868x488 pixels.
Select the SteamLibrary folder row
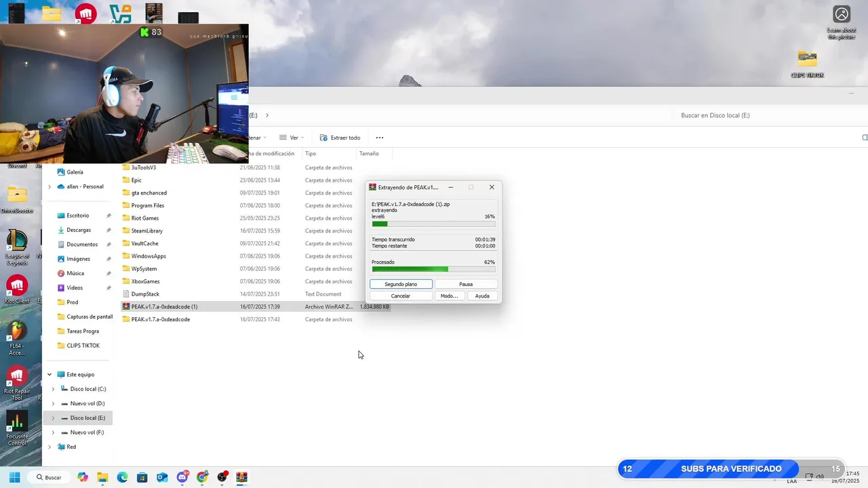click(256, 230)
